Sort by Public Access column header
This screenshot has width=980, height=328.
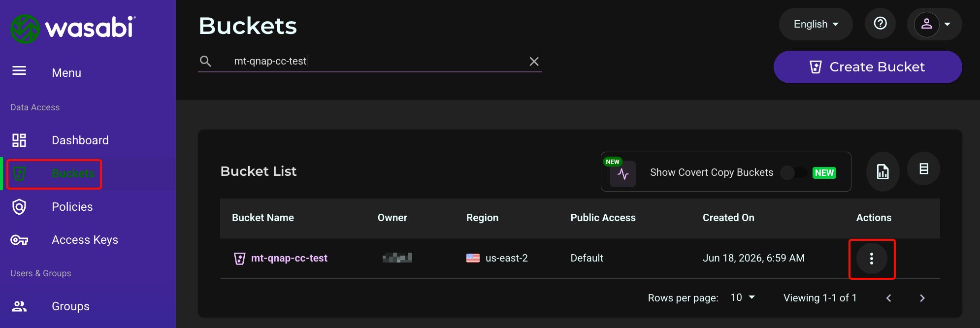tap(603, 218)
